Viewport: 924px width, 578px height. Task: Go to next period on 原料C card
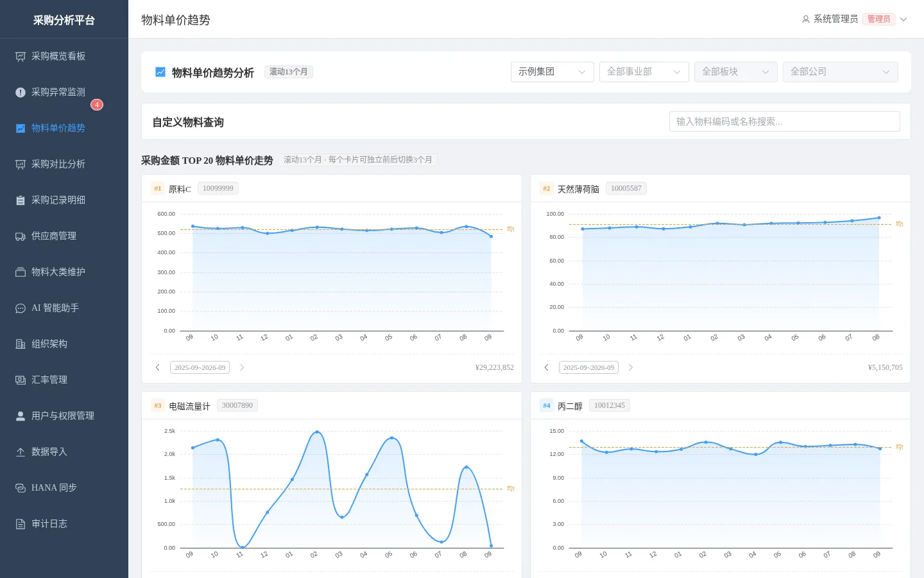[242, 367]
